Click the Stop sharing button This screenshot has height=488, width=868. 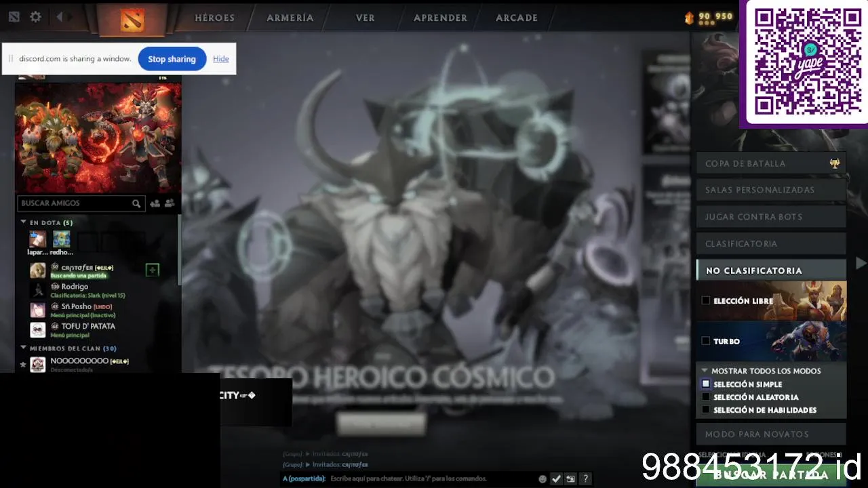click(x=172, y=59)
